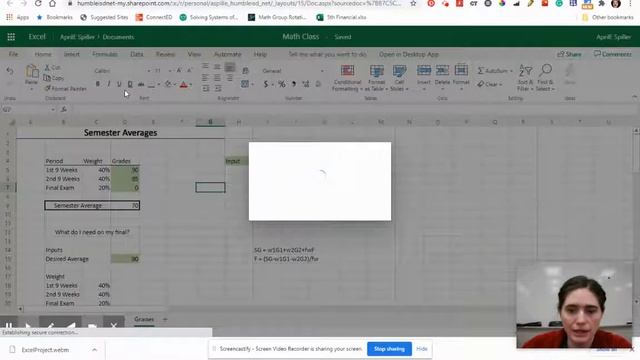Click bookmark star in address bar
The height and width of the screenshot is (360, 640).
point(413,4)
